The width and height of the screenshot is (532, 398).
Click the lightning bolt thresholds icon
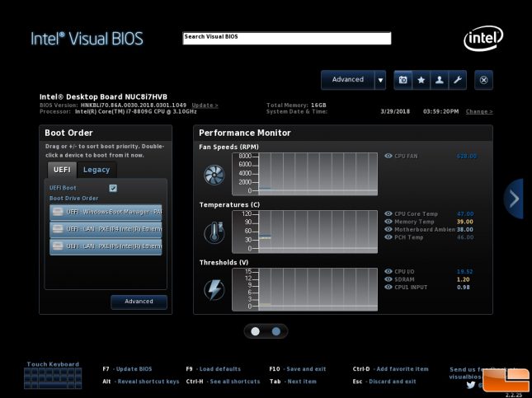point(214,290)
